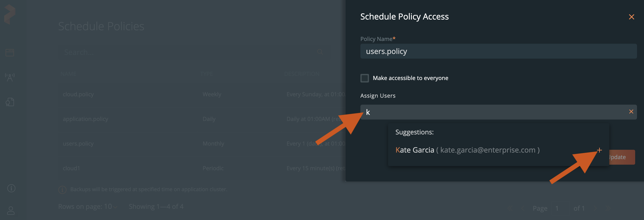Click the Policy Name text field

coord(498,51)
